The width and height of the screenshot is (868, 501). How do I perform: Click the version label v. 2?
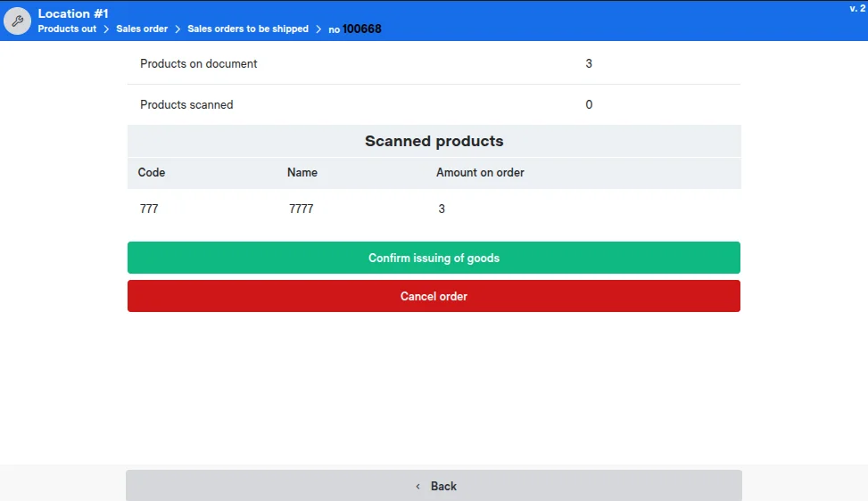(x=857, y=8)
